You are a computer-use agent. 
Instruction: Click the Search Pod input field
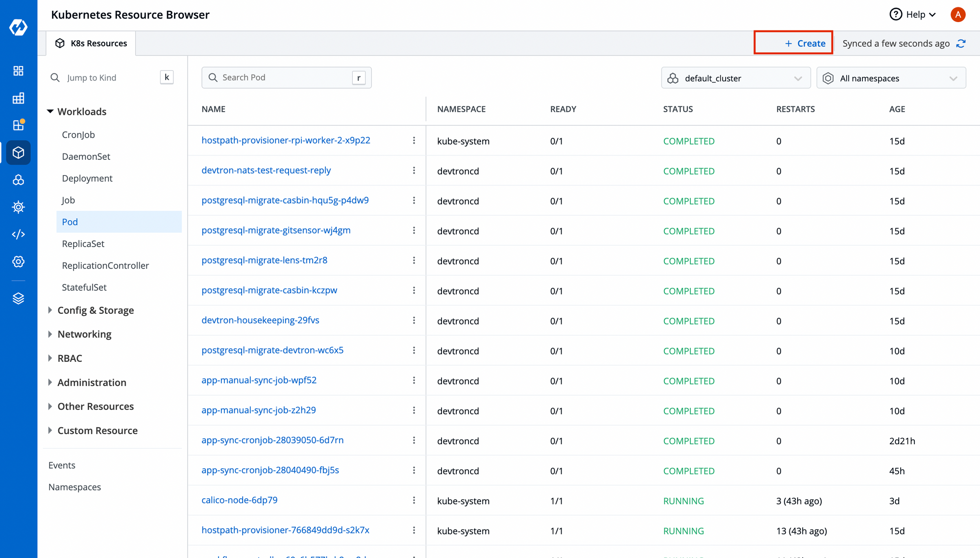[x=285, y=77]
